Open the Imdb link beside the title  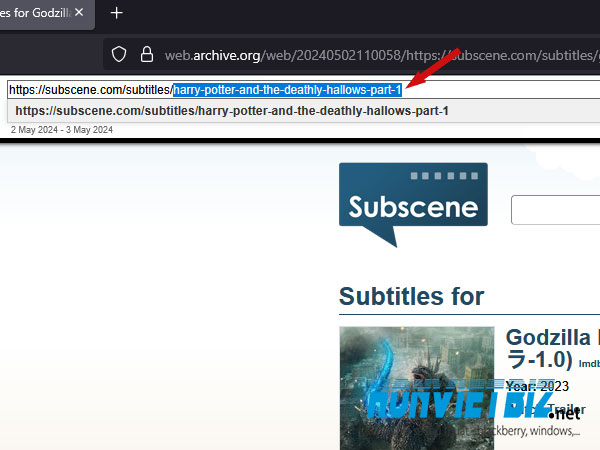589,364
